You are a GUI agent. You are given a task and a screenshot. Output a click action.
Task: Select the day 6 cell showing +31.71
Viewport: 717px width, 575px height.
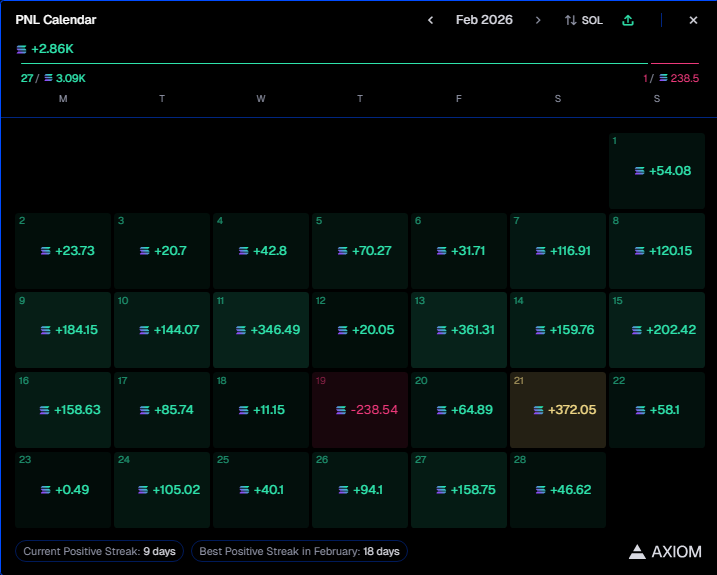459,251
